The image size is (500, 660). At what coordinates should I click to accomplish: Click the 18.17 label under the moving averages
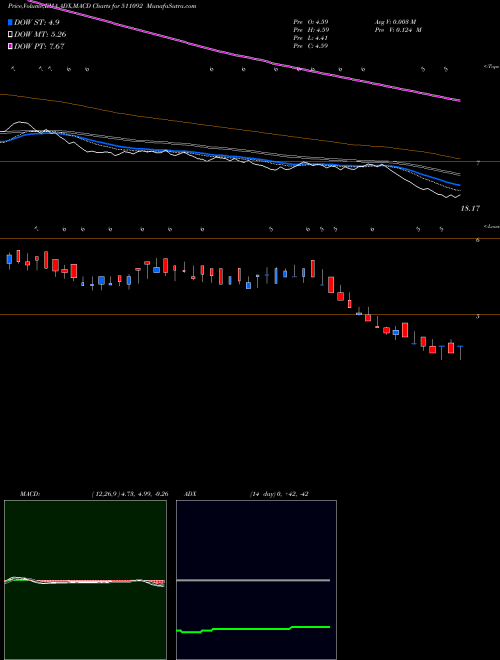point(471,208)
